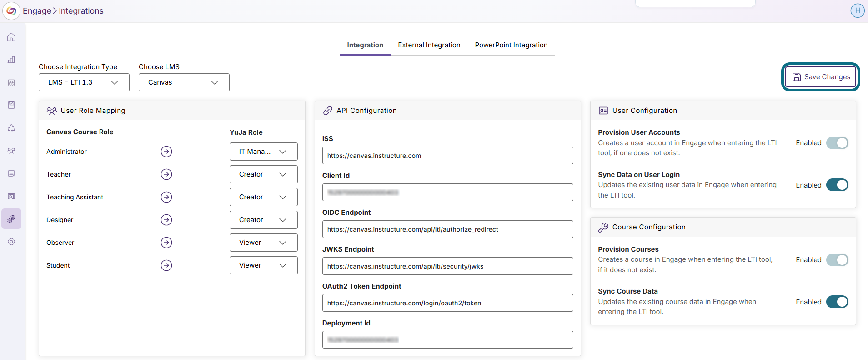Click the arrow icon next to Observer
This screenshot has width=868, height=360.
point(166,243)
